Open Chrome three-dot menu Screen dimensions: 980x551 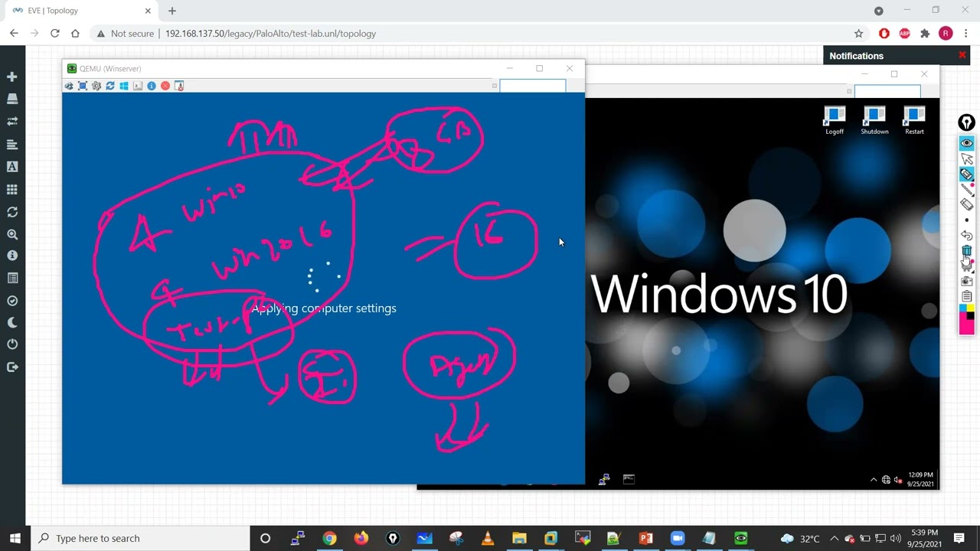point(966,34)
